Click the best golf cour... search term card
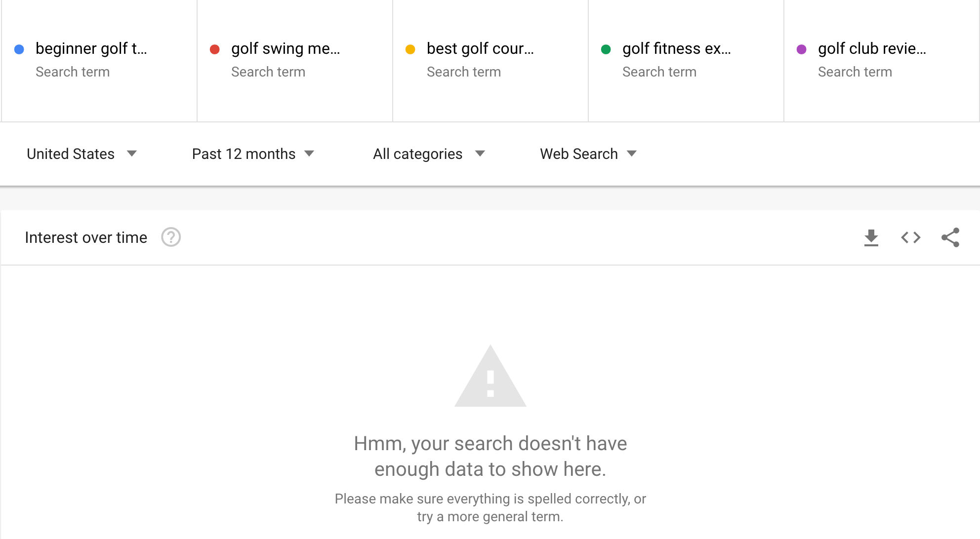 490,58
